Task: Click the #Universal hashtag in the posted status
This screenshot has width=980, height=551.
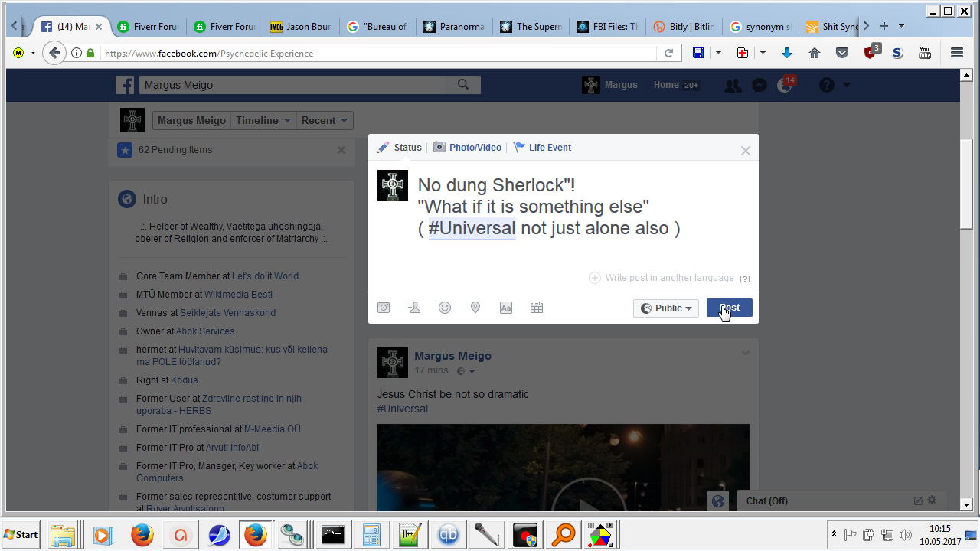Action: (x=403, y=409)
